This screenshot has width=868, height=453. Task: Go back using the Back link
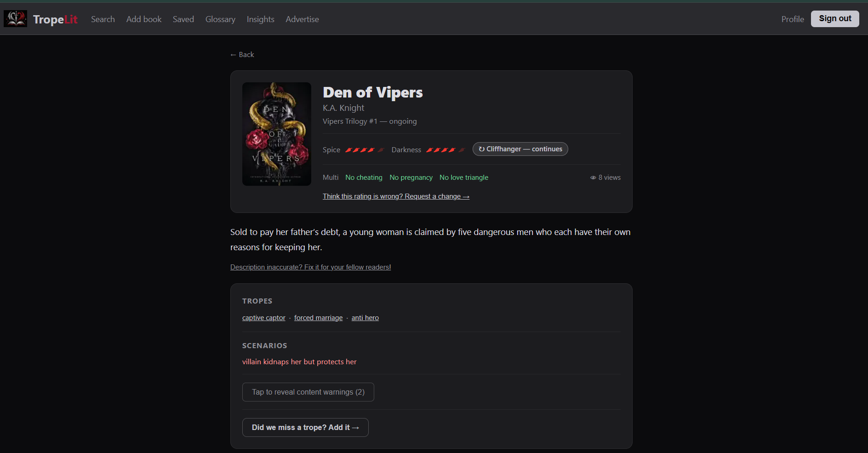click(242, 55)
